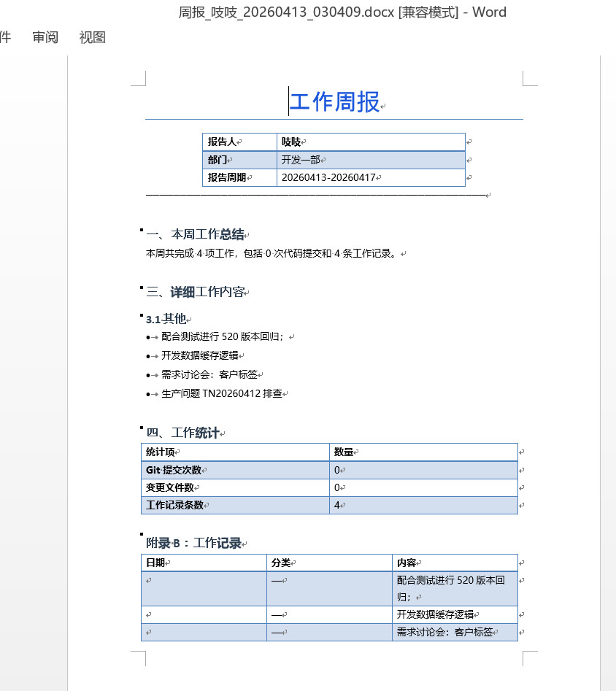Click the empty 日期 cell in the first appendix row

(204, 588)
